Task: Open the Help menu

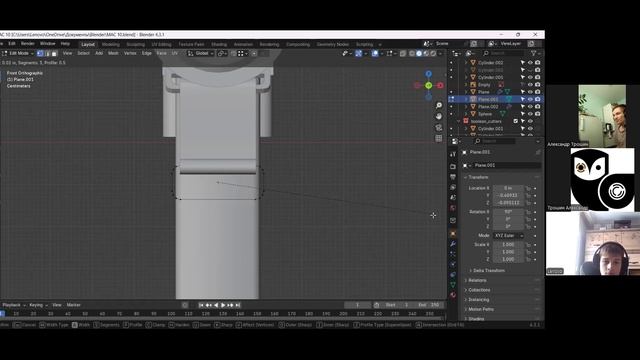Action: pos(65,44)
